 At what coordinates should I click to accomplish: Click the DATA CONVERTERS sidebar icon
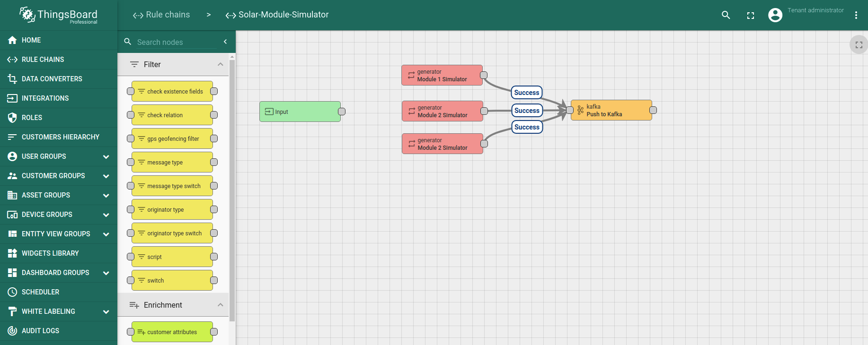point(12,79)
